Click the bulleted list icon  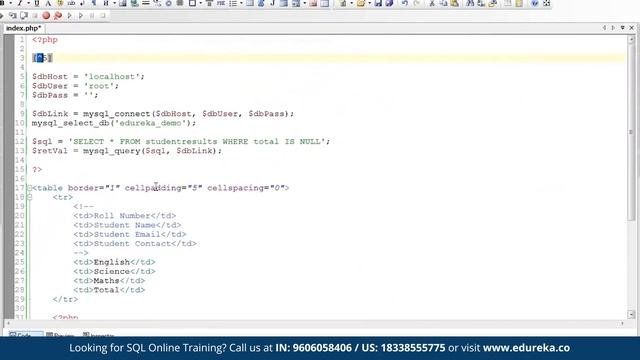pyautogui.click(x=233, y=3)
